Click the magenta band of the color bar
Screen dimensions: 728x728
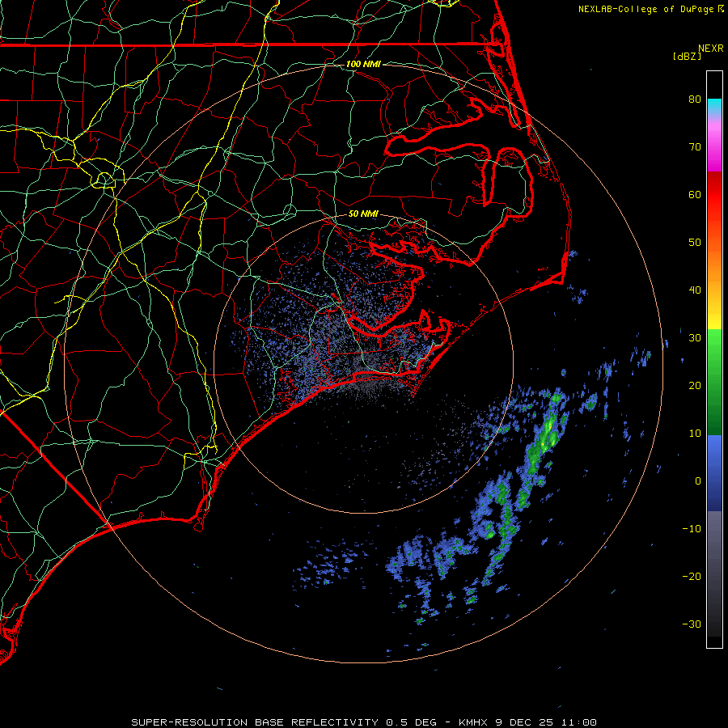[714, 158]
